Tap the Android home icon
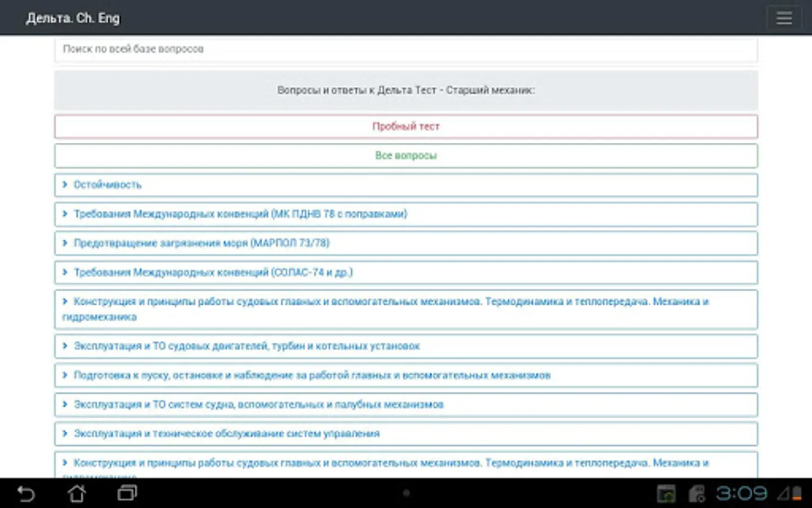This screenshot has height=508, width=812. coord(77,493)
